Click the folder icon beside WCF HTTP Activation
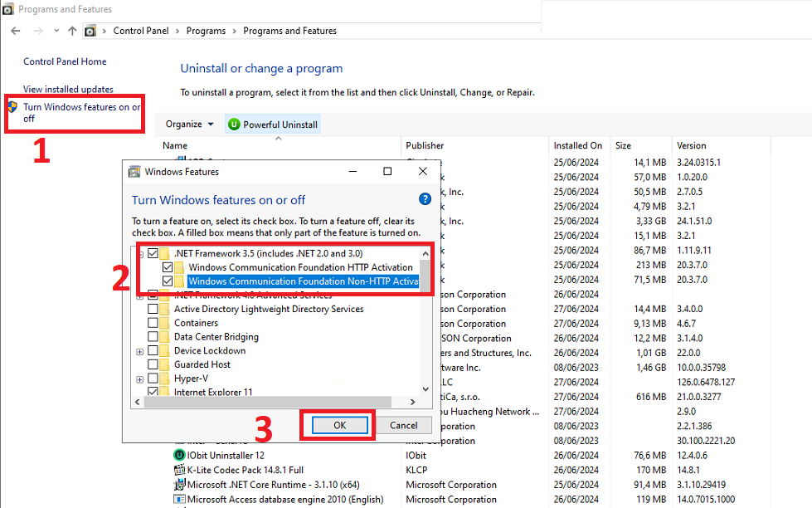 [179, 267]
